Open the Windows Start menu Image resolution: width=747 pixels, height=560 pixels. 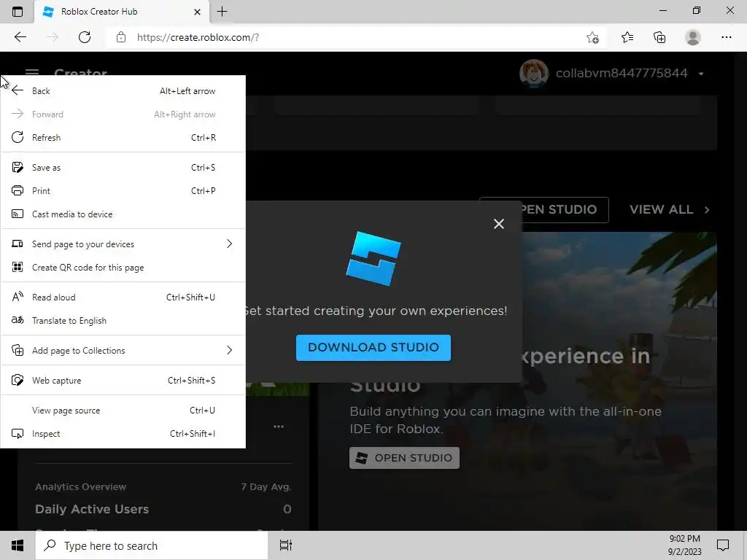pos(18,545)
